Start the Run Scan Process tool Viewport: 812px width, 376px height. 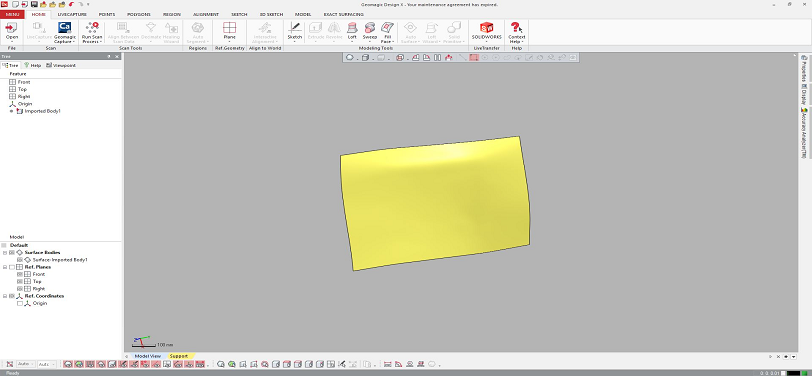92,32
